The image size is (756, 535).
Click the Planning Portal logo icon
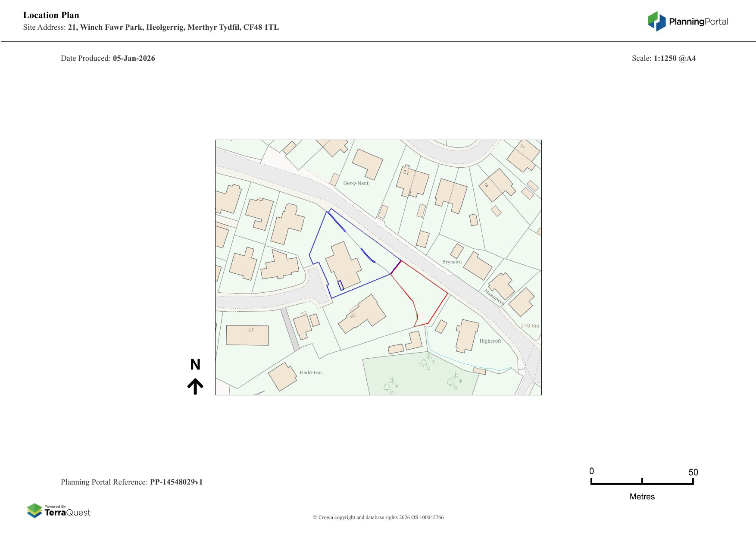[656, 21]
